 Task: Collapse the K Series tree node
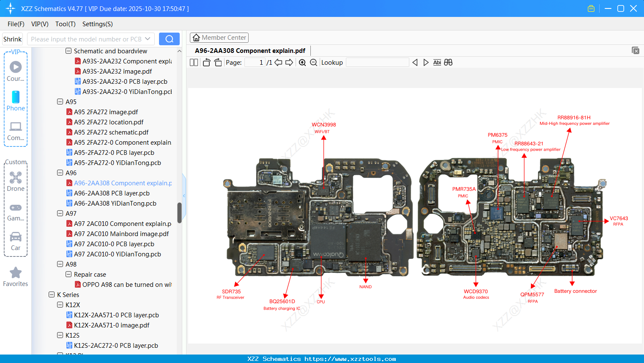(x=51, y=294)
